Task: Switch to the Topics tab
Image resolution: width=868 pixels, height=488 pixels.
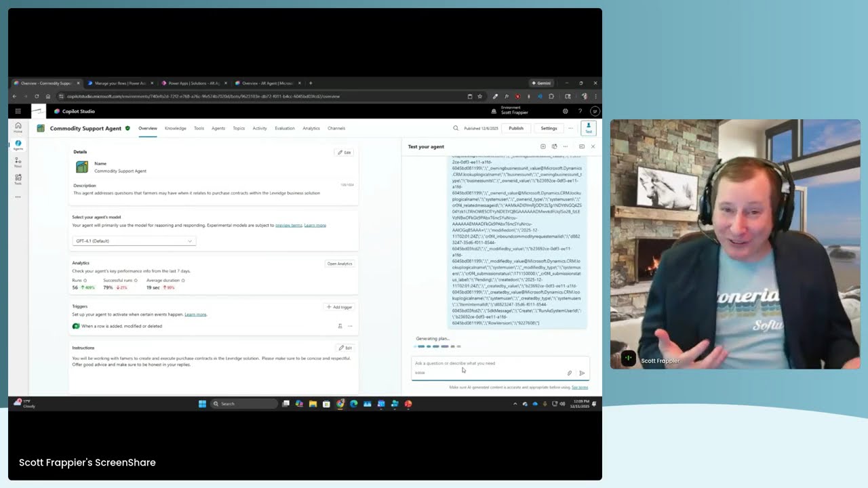Action: click(x=239, y=128)
